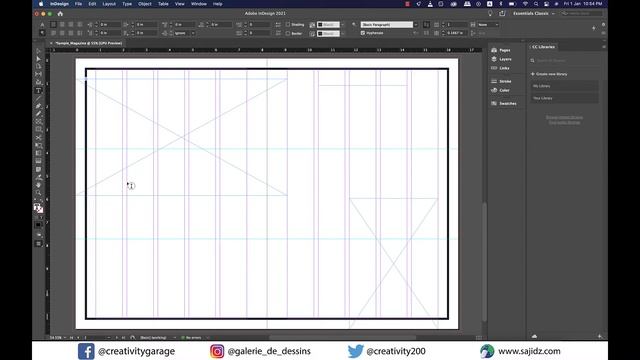Image resolution: width=640 pixels, height=360 pixels.
Task: Select the Eyedropper tool
Action: [x=38, y=177]
